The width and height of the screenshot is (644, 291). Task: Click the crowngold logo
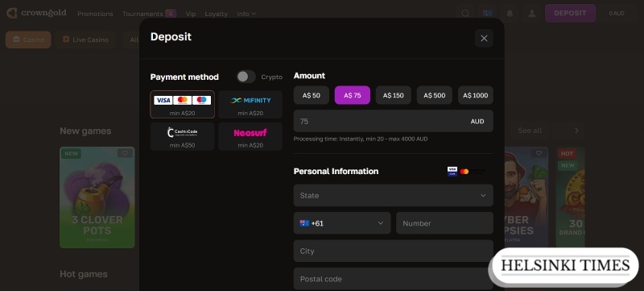click(36, 13)
